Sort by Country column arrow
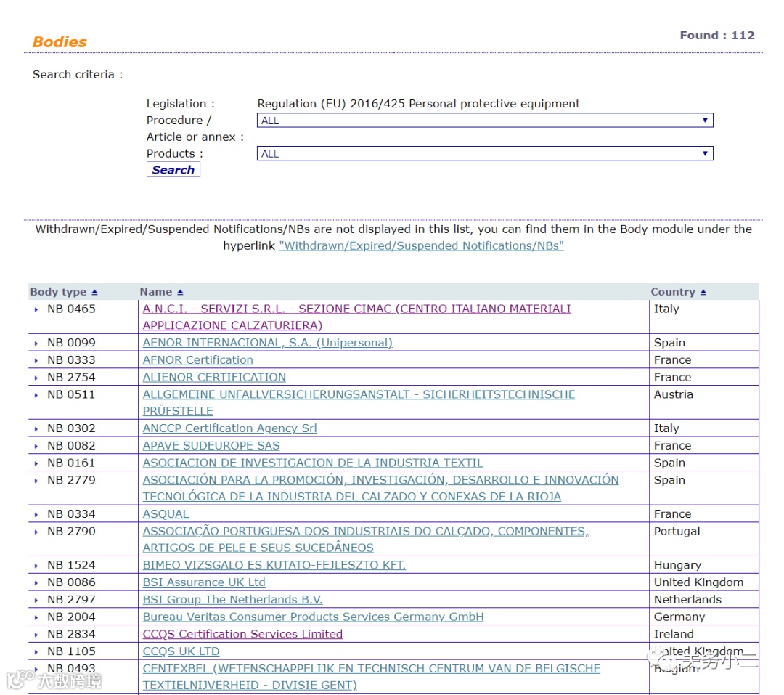 point(703,292)
